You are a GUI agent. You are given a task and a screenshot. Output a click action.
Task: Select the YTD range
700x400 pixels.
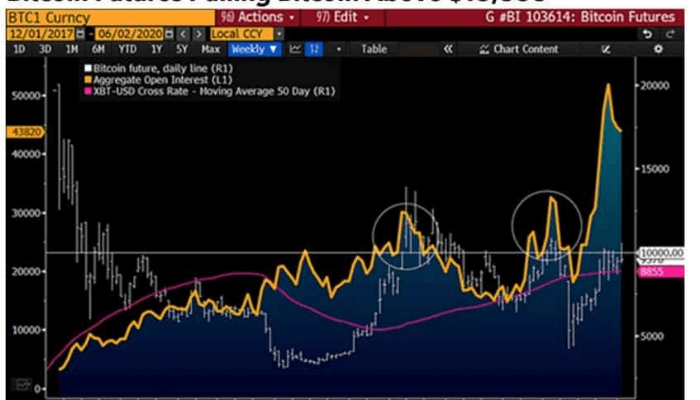coord(127,49)
